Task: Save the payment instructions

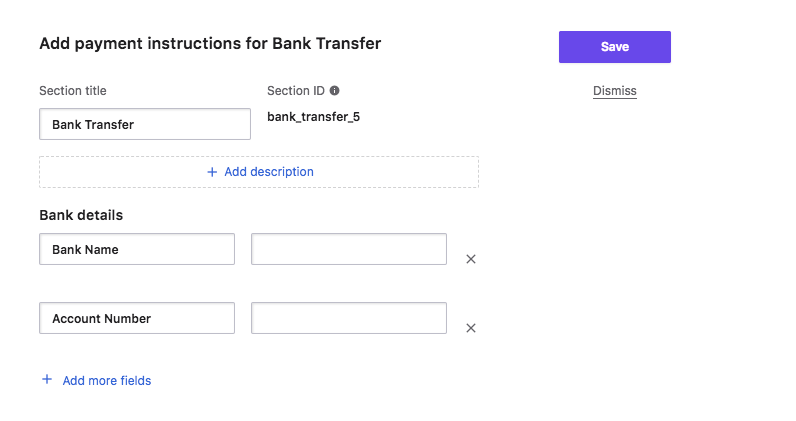Action: pyautogui.click(x=615, y=47)
